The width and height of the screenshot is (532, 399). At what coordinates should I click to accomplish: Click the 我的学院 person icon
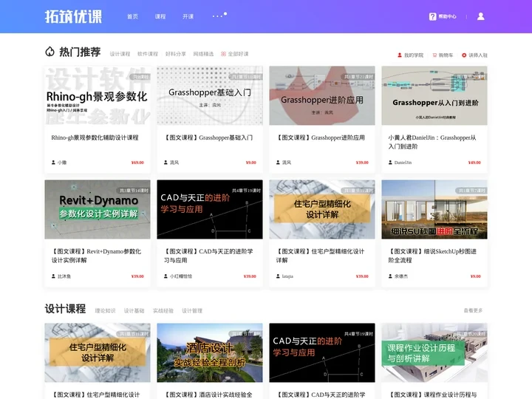pos(400,55)
